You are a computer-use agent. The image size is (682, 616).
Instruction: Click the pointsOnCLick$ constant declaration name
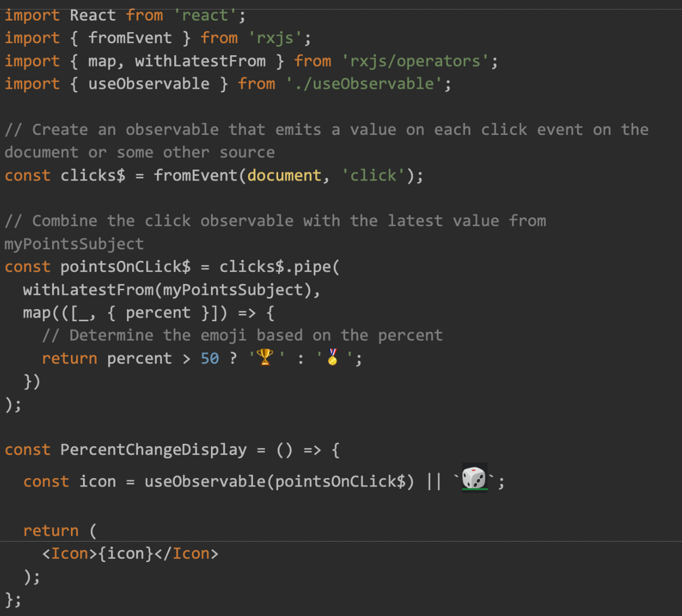click(x=126, y=267)
